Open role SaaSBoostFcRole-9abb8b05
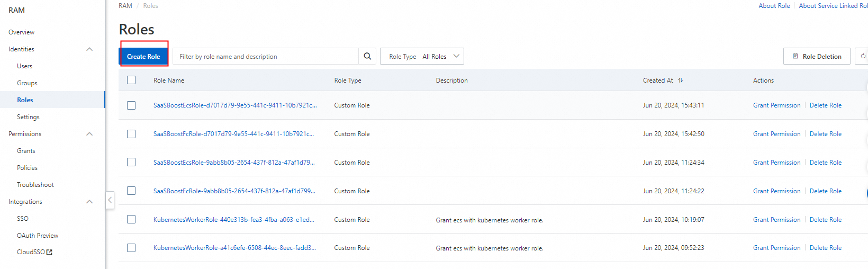The width and height of the screenshot is (868, 269). (234, 191)
